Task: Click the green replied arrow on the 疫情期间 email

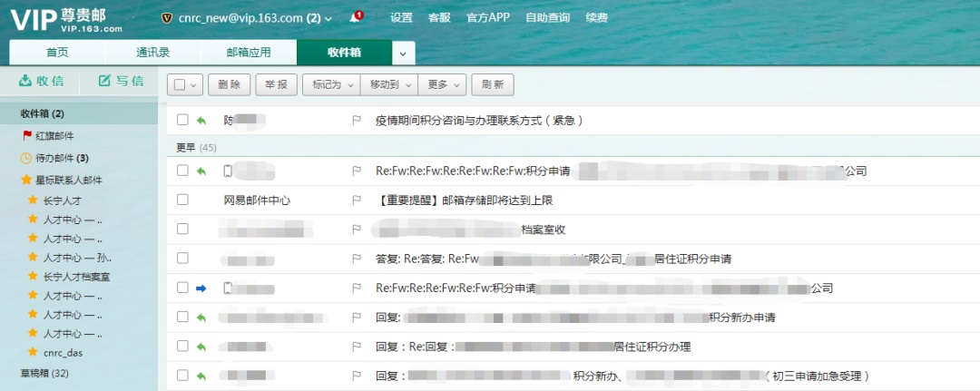Action: coord(201,120)
